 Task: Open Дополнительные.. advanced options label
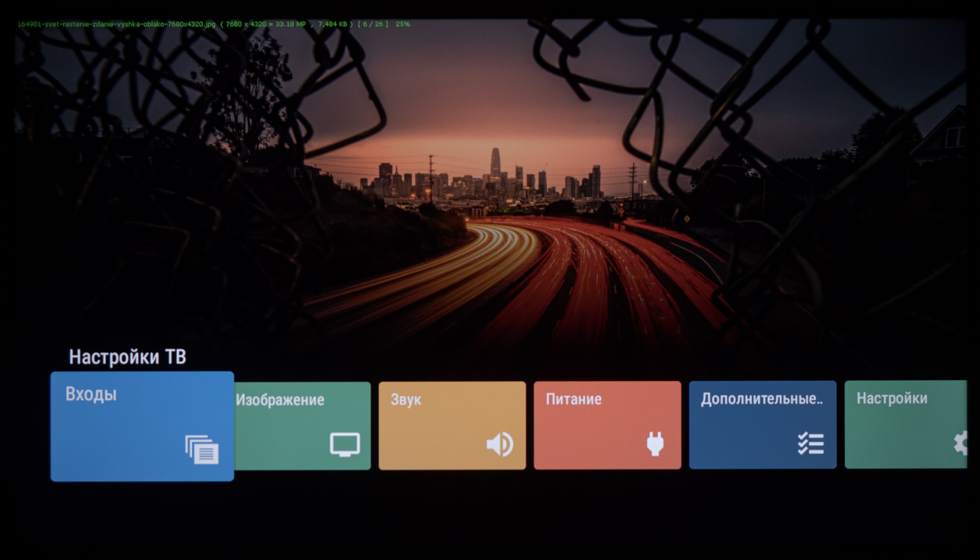coord(761,399)
